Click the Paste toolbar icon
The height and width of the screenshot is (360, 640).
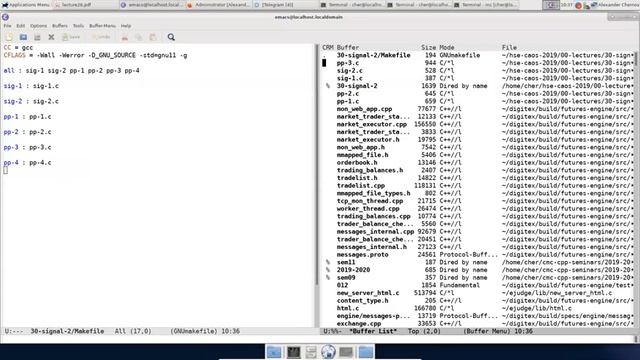point(153,37)
